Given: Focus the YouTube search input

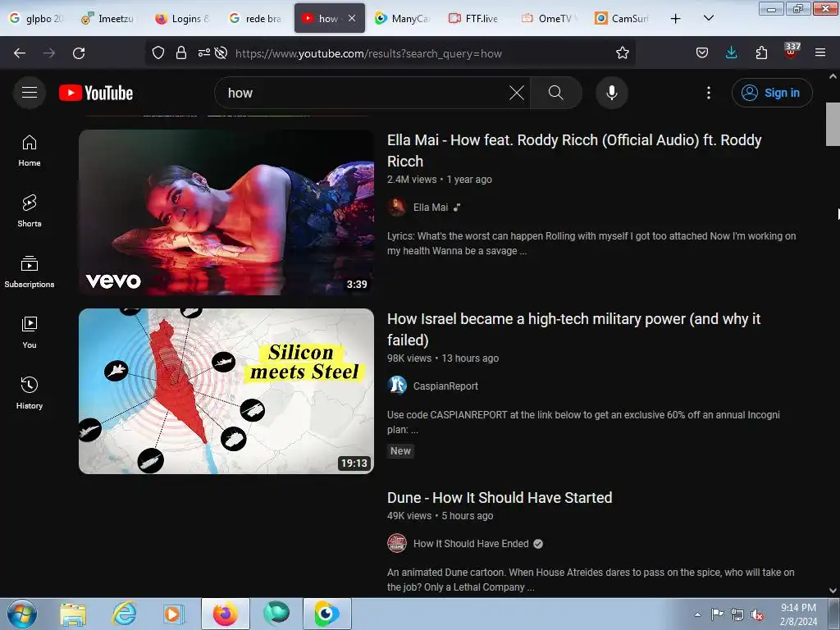Looking at the screenshot, I should [x=366, y=93].
